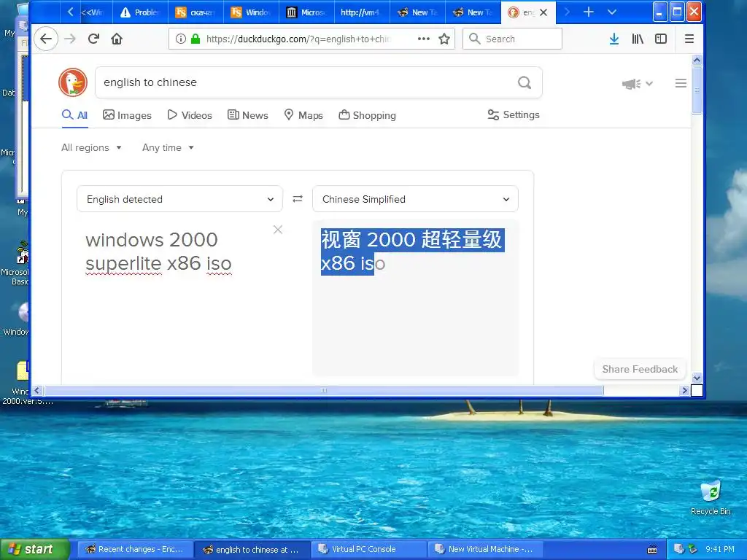Click the DuckDuckGo duck logo
Screen dimensions: 747x560
coord(73,82)
